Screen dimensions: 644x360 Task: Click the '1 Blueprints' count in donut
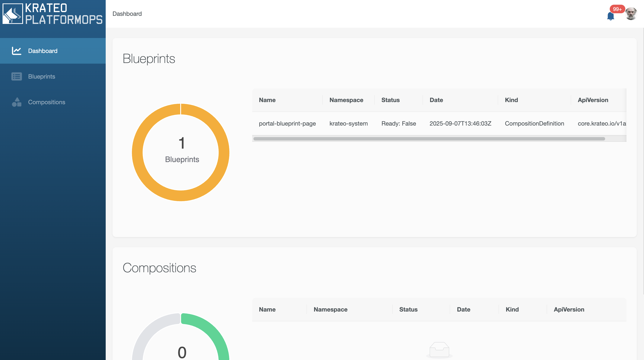pos(182,150)
